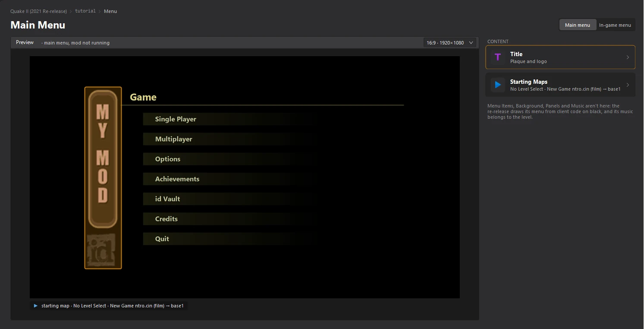Click the Main Menu page heading

coord(38,25)
